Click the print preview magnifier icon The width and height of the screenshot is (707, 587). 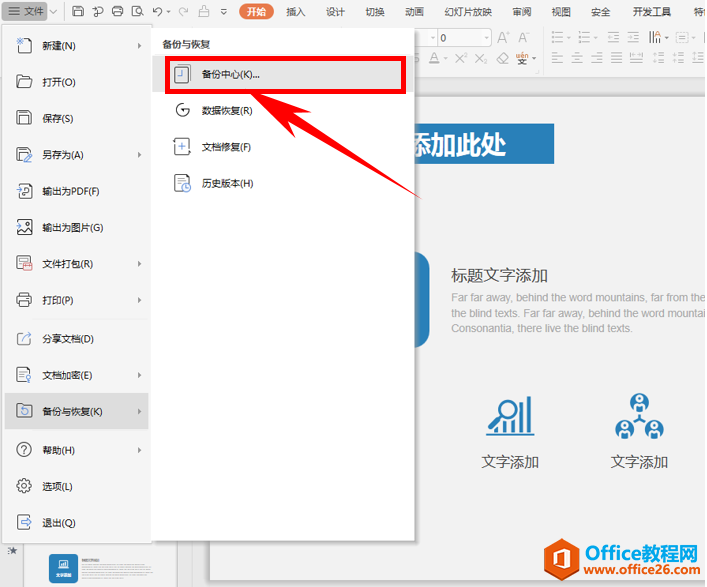[x=137, y=11]
